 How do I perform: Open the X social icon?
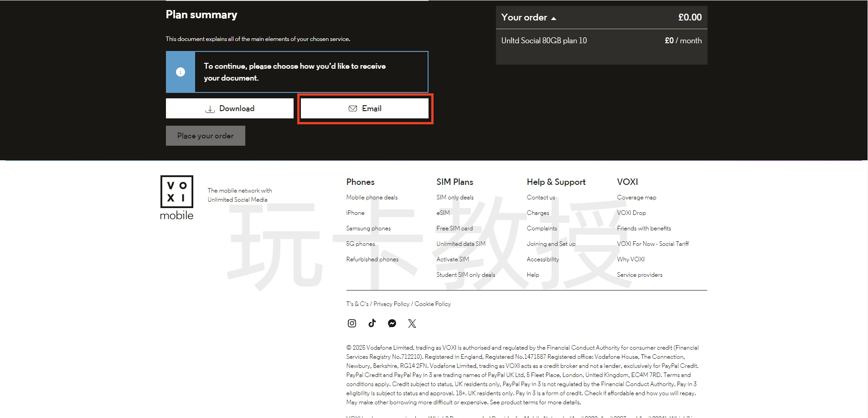[412, 323]
